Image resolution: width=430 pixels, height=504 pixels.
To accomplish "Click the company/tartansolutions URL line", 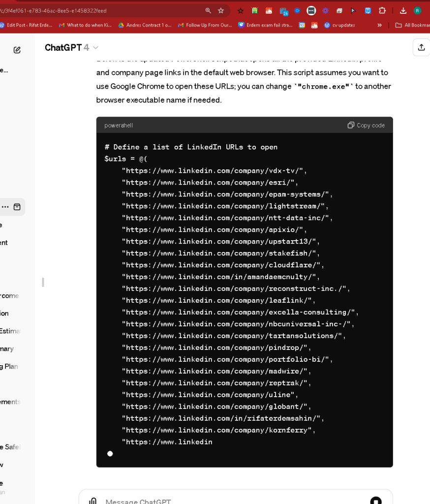I will point(233,336).
